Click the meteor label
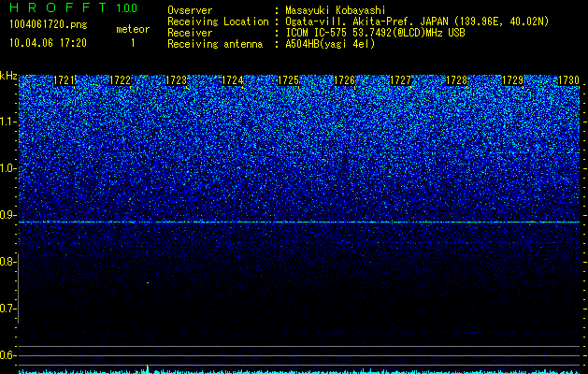588x374 pixels. tap(133, 29)
